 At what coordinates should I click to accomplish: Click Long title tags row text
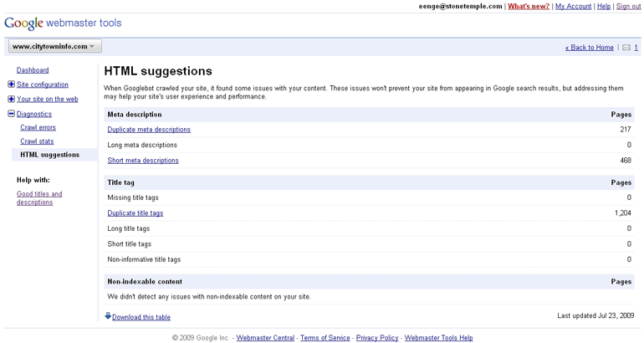tap(129, 228)
